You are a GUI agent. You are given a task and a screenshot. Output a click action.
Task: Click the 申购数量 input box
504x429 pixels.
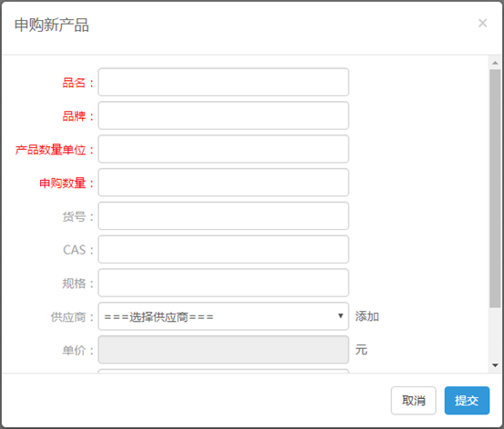coord(224,182)
